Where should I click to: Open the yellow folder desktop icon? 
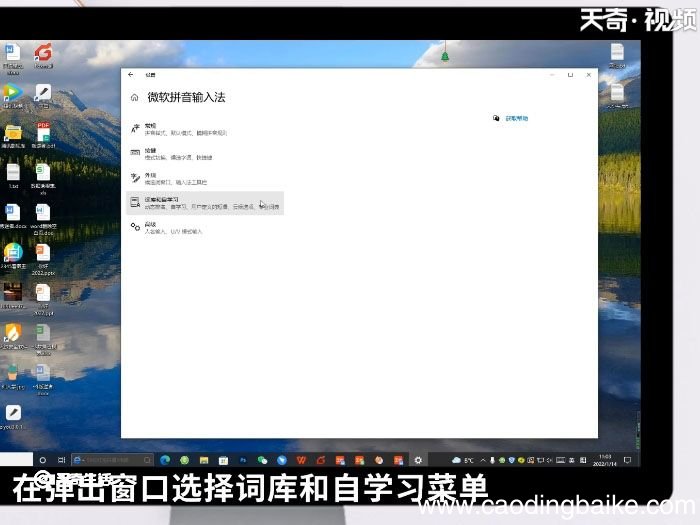(13, 136)
